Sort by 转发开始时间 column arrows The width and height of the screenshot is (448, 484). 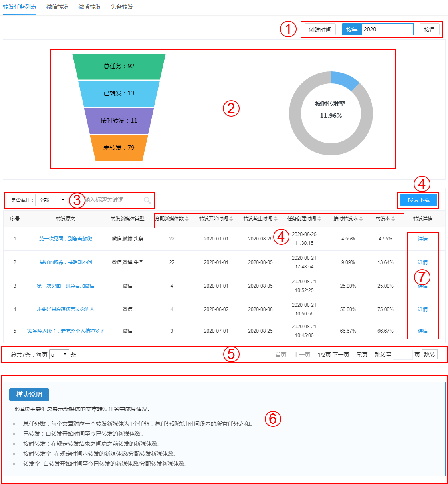tap(231, 219)
